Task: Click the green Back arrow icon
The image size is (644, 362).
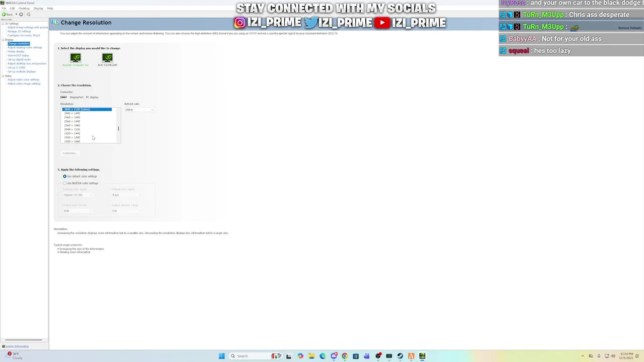Action: point(4,14)
